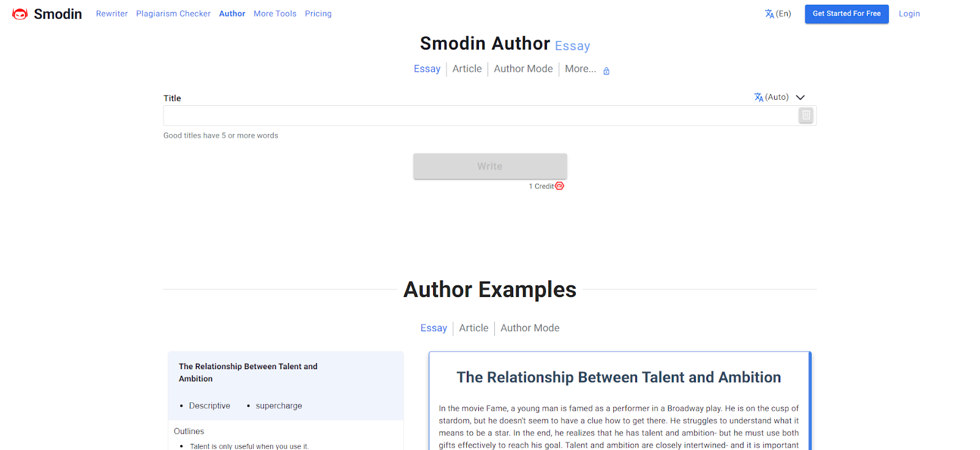The height and width of the screenshot is (450, 980).
Task: Click the Get Started For Free button
Action: click(x=846, y=13)
